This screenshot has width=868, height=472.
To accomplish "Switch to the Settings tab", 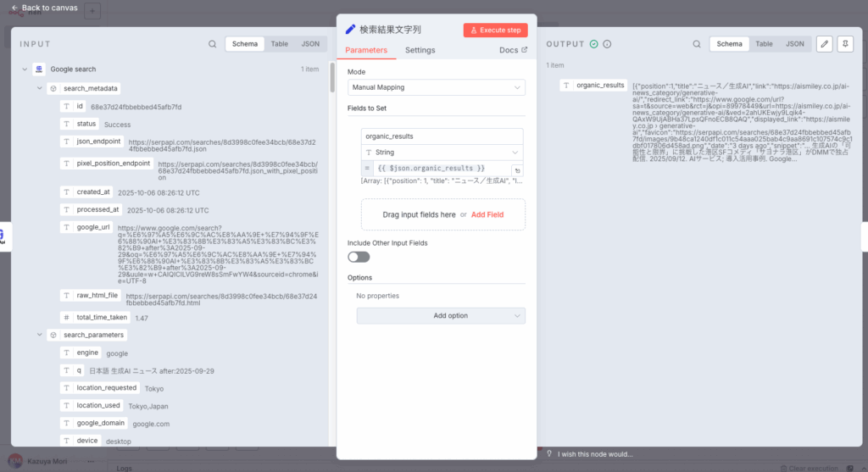I will 420,50.
